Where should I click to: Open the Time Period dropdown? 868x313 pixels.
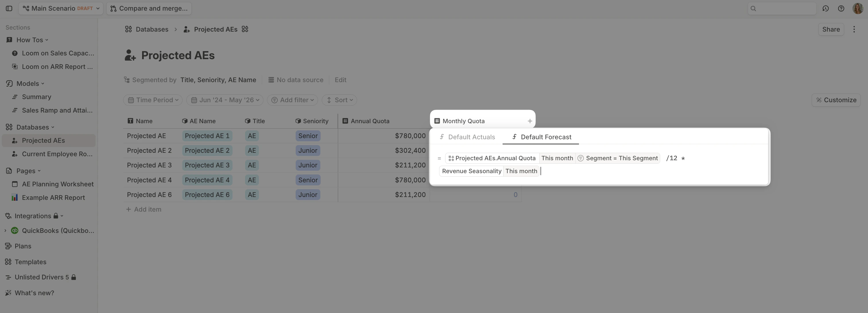(x=153, y=100)
